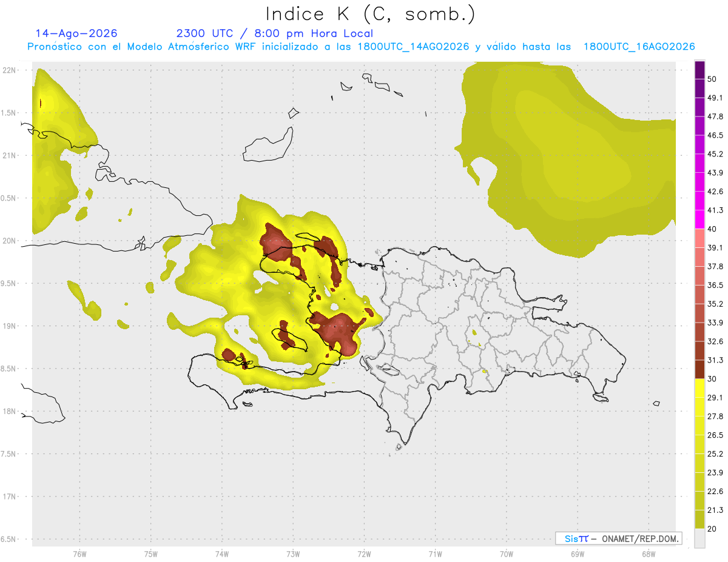
Task: Click the legend value '42.6'
Action: [715, 192]
